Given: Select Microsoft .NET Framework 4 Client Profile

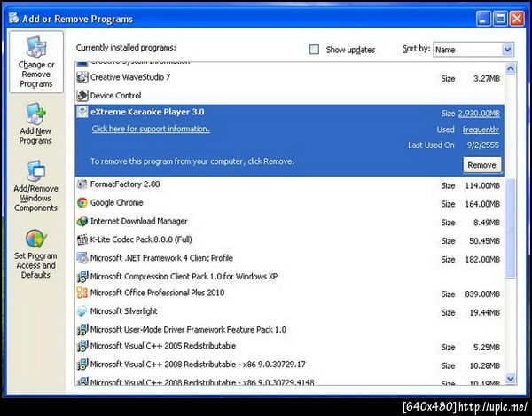Looking at the screenshot, I should [x=290, y=258].
